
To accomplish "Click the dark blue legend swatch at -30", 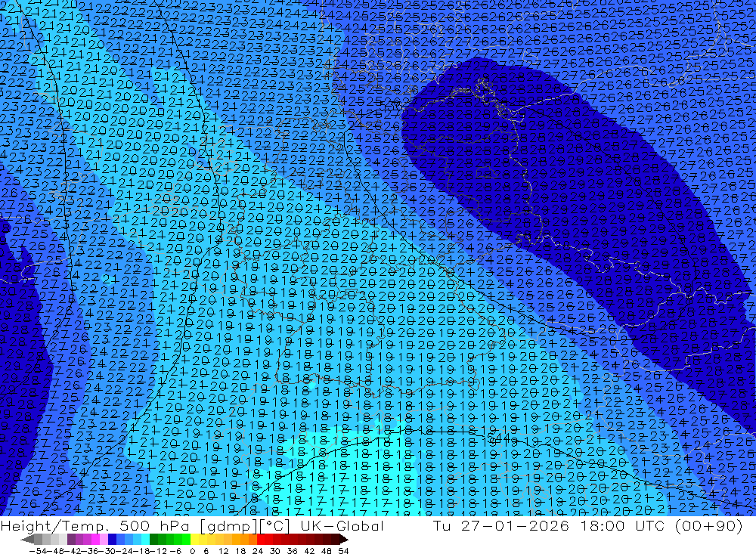I will point(112,540).
